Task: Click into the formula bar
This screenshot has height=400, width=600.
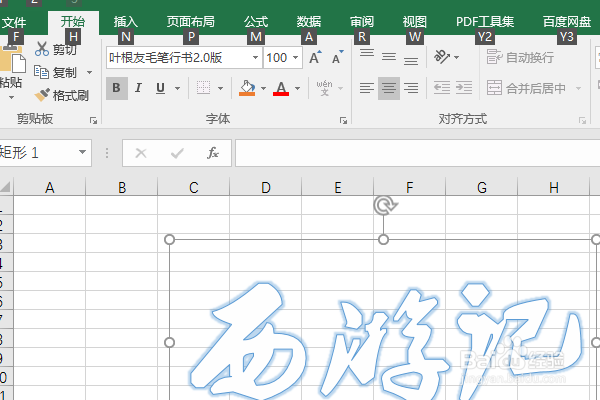Action: (417, 153)
